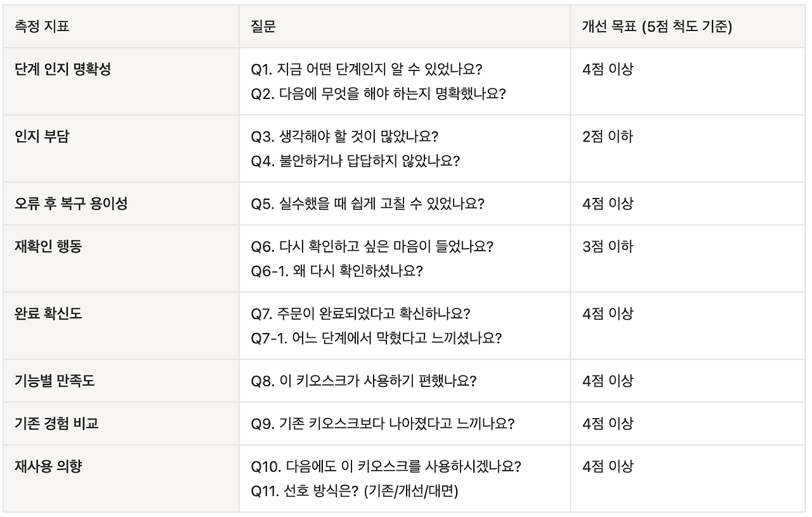The width and height of the screenshot is (812, 517).
Task: Click the 질문 column header
Action: tap(263, 27)
